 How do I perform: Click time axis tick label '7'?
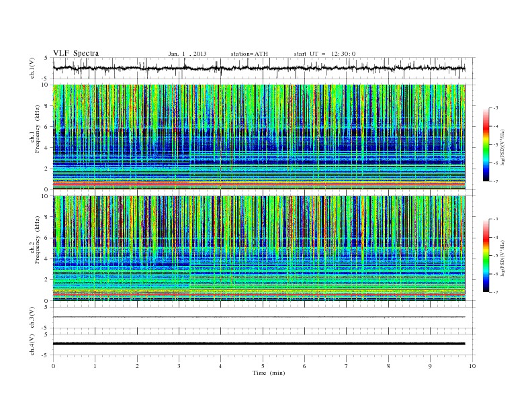pyautogui.click(x=347, y=366)
